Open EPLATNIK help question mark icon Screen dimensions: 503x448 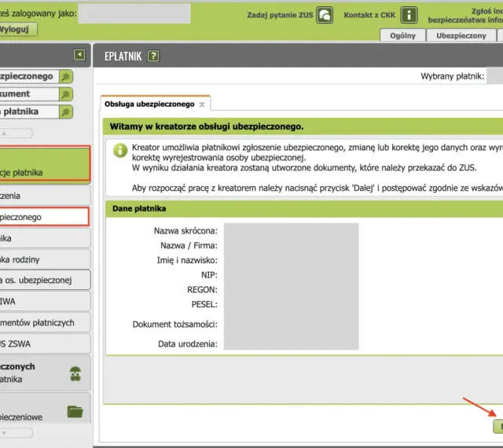click(x=153, y=56)
